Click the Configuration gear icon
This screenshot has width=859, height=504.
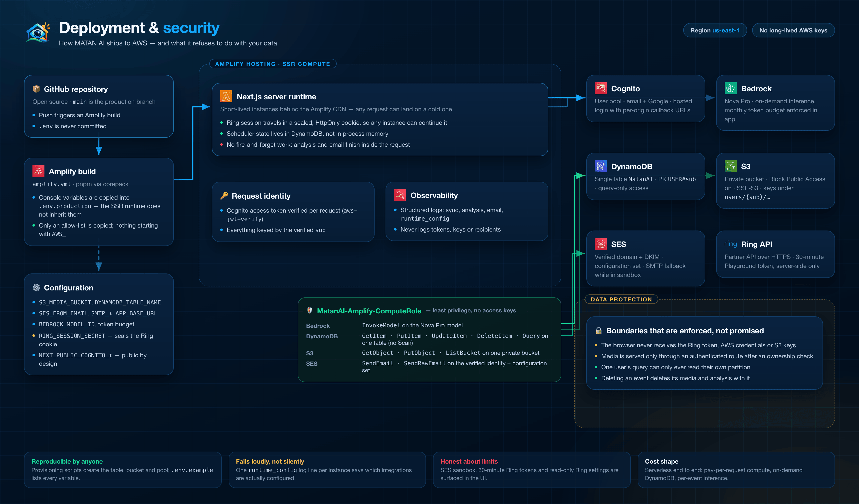(x=36, y=287)
